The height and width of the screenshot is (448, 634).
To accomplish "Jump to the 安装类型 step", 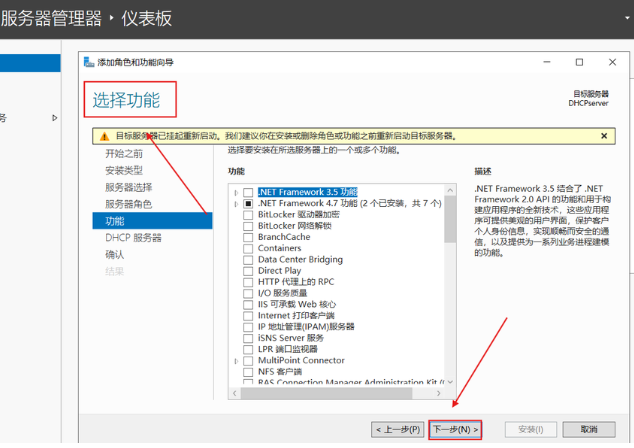I will [x=124, y=170].
